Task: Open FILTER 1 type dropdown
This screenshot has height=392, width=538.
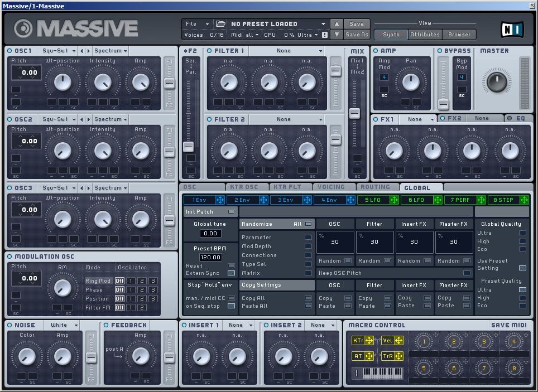Action: tap(286, 51)
